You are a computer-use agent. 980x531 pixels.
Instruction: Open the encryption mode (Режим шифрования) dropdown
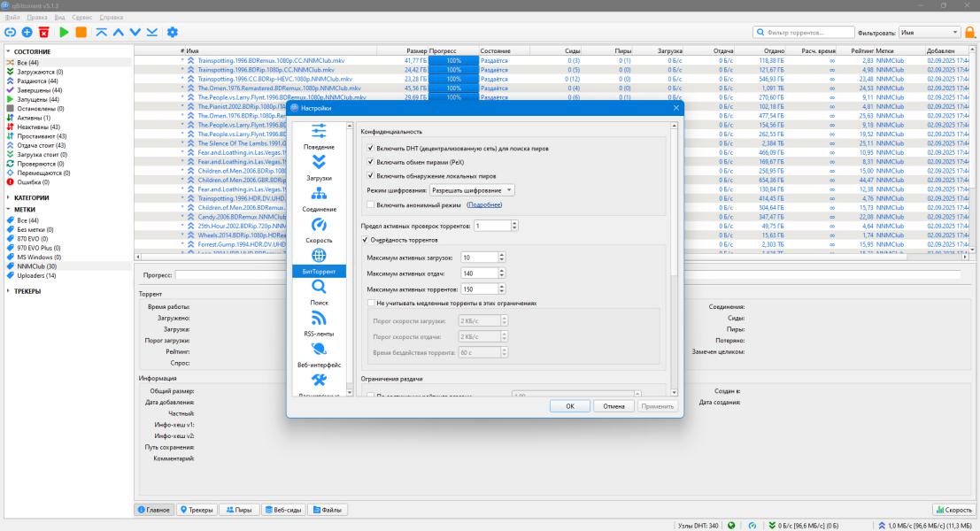tap(472, 190)
